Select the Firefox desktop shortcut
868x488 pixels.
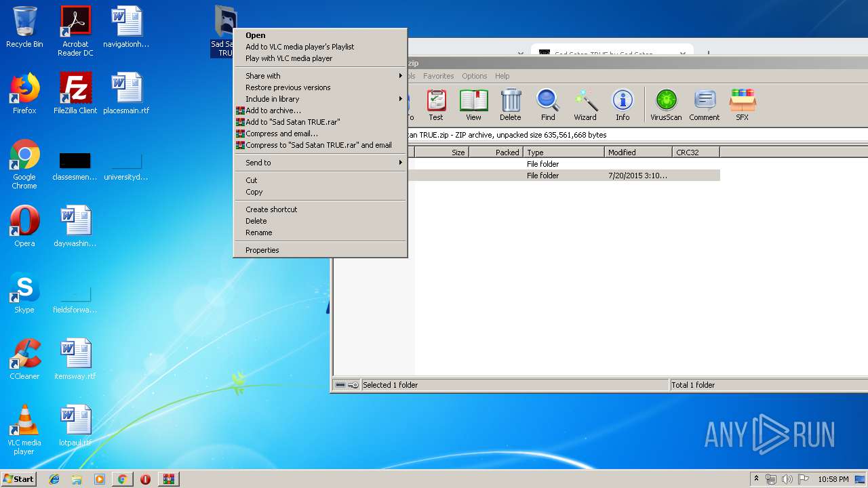tap(24, 94)
